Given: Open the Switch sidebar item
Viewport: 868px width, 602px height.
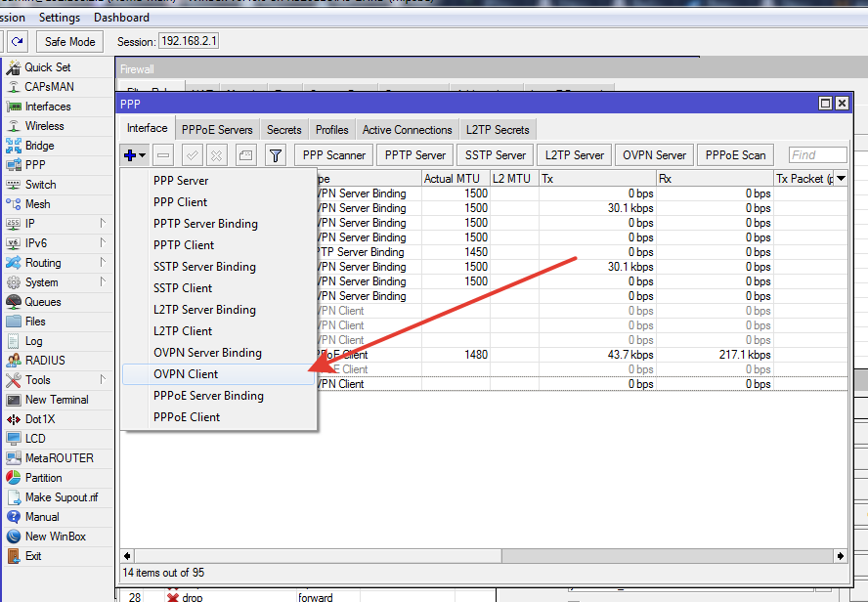Looking at the screenshot, I should (x=40, y=185).
